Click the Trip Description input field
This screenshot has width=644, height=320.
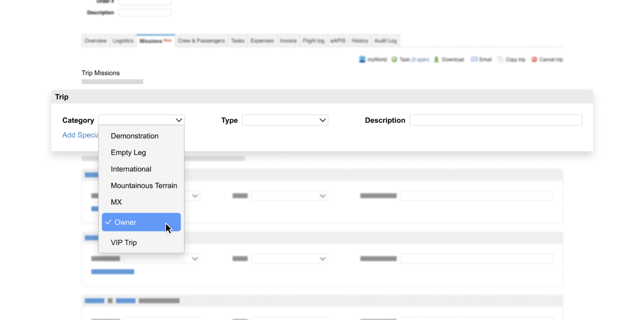[496, 120]
